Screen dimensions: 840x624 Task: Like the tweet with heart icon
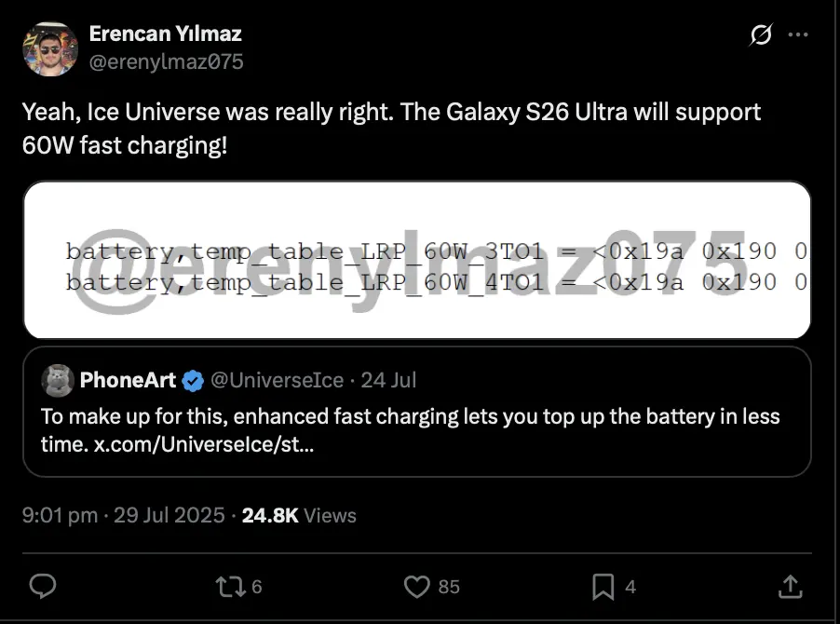[x=417, y=586]
